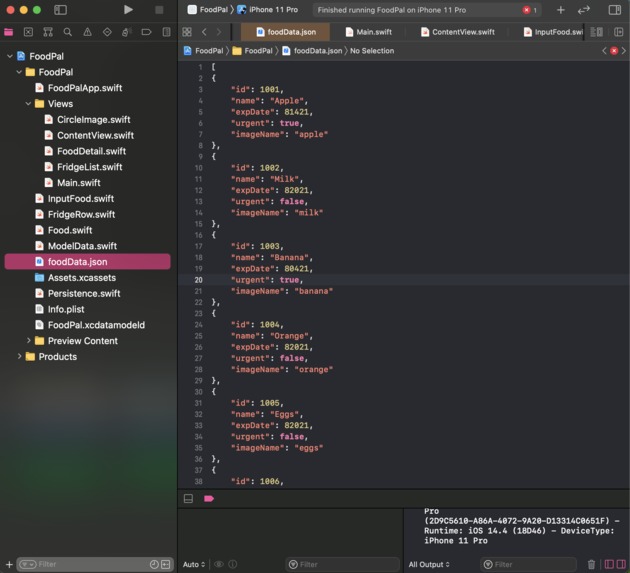Image resolution: width=630 pixels, height=573 pixels.
Task: Go forward in editor history
Action: point(219,32)
